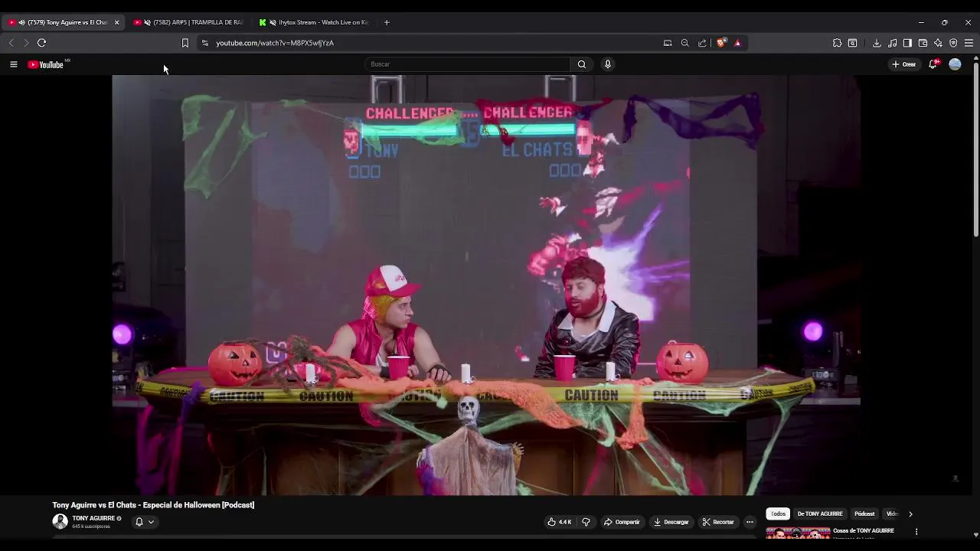Select the Todos filter chip

point(778,514)
